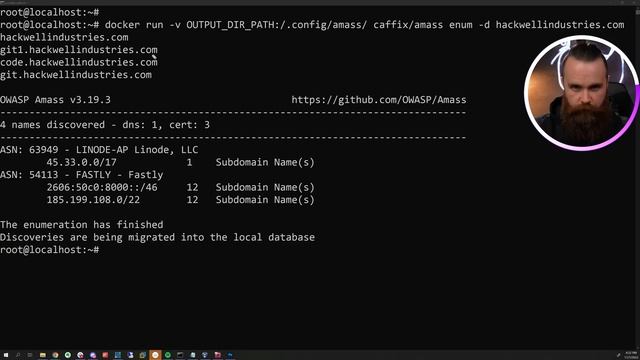Click the 'docker run' text in the command
Image resolution: width=640 pixels, height=360 pixels.
point(134,25)
